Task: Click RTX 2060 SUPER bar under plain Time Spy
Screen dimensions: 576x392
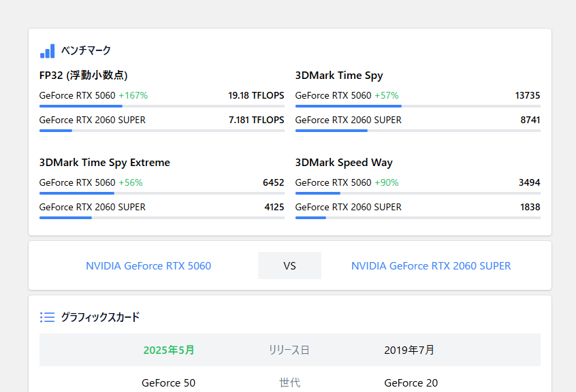Action: pos(417,131)
